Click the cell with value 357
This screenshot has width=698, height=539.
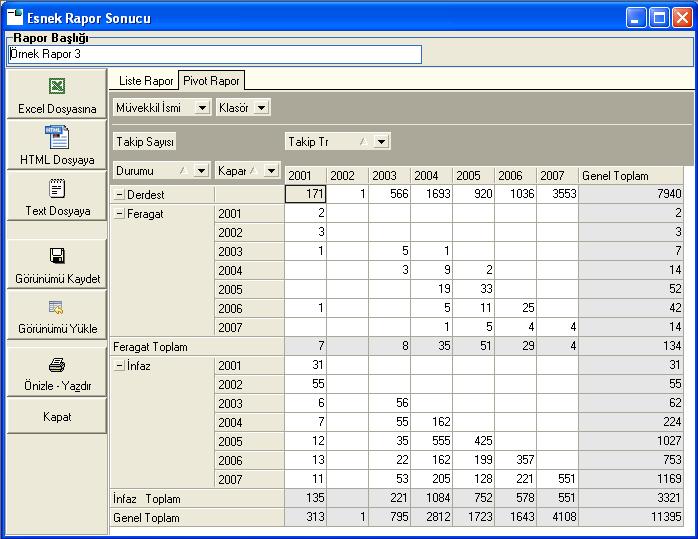515,460
